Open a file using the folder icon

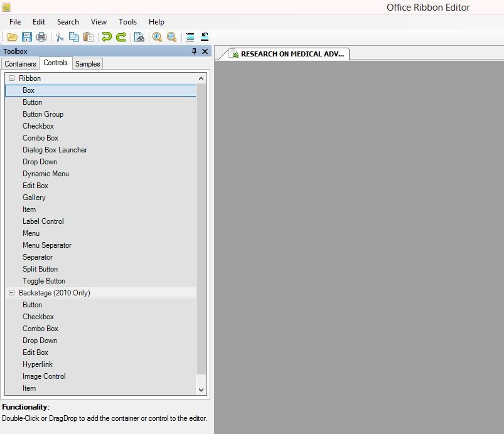point(13,36)
